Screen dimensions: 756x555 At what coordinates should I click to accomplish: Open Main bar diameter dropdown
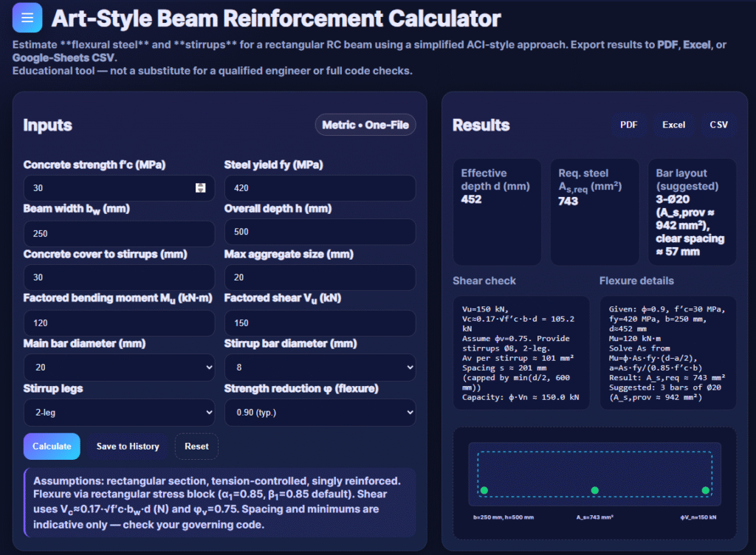click(x=119, y=368)
